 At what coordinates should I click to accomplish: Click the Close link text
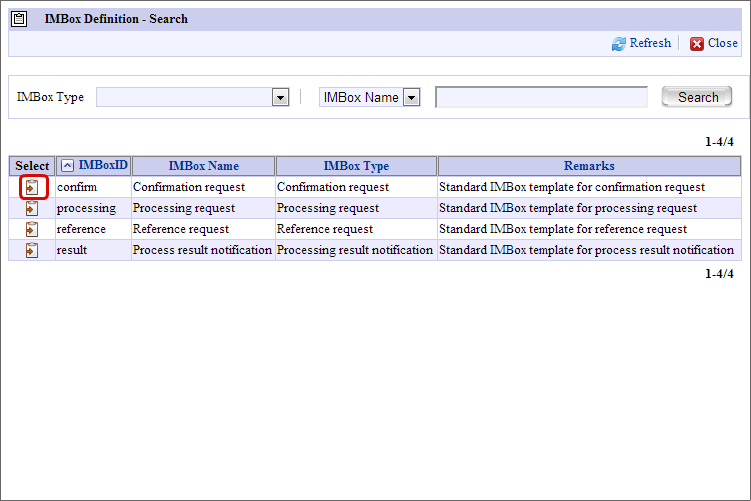722,43
